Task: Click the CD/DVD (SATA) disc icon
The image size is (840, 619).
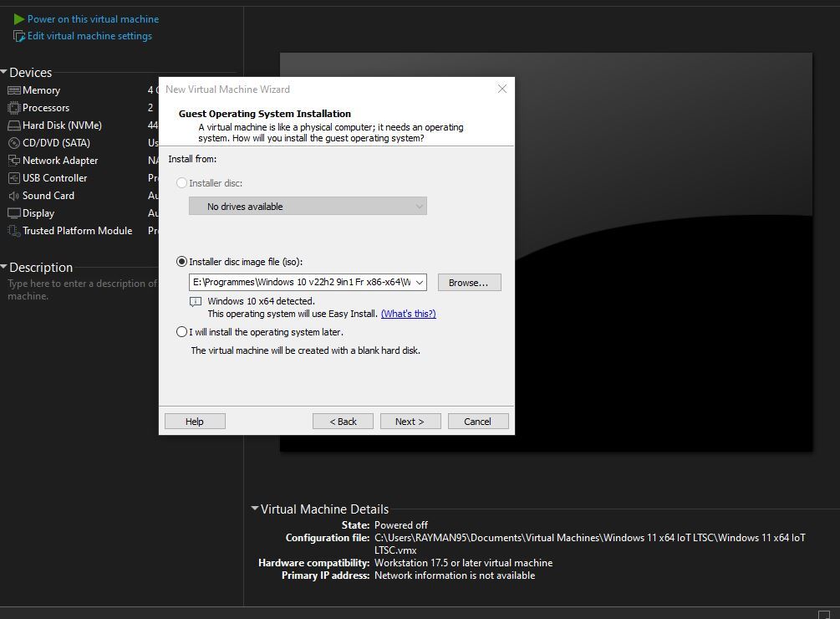Action: pos(14,143)
